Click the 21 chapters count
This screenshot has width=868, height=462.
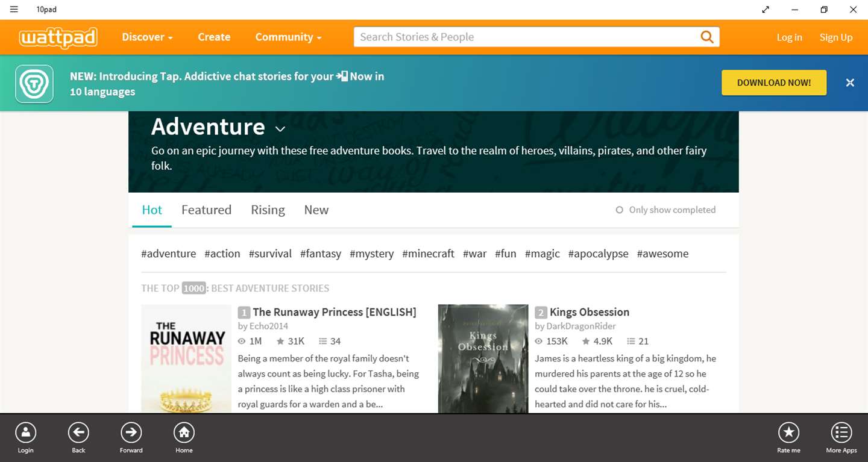[638, 341]
